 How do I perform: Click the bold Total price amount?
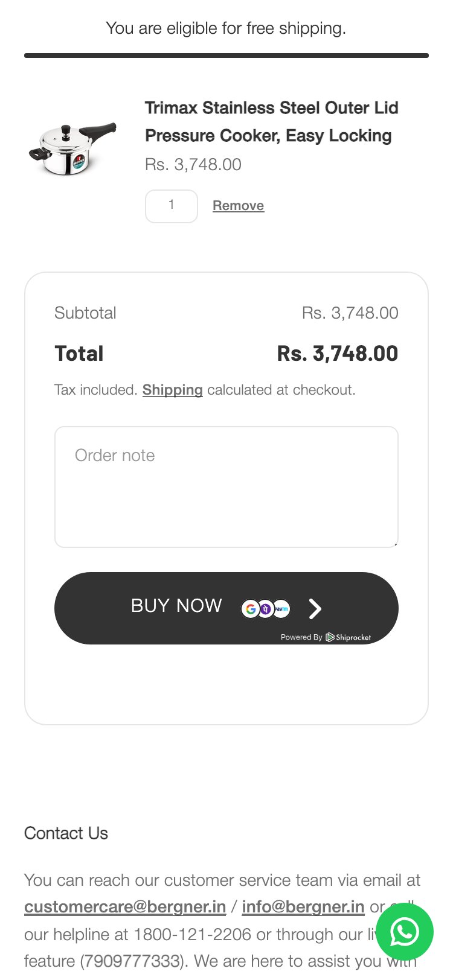click(x=337, y=354)
